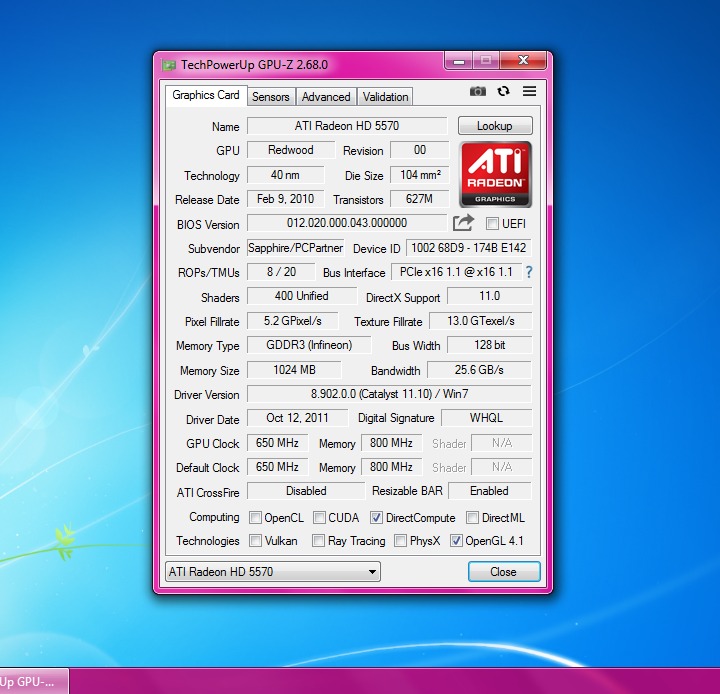This screenshot has height=694, width=720.
Task: Toggle the DirectML checkbox
Action: click(472, 518)
